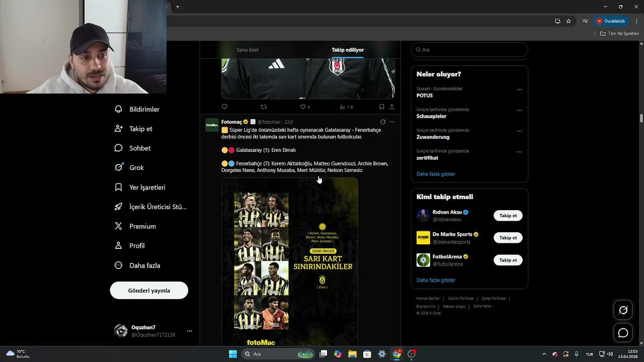Click the page vertical scrollbar thumb
The height and width of the screenshot is (362, 644).
coord(641,118)
